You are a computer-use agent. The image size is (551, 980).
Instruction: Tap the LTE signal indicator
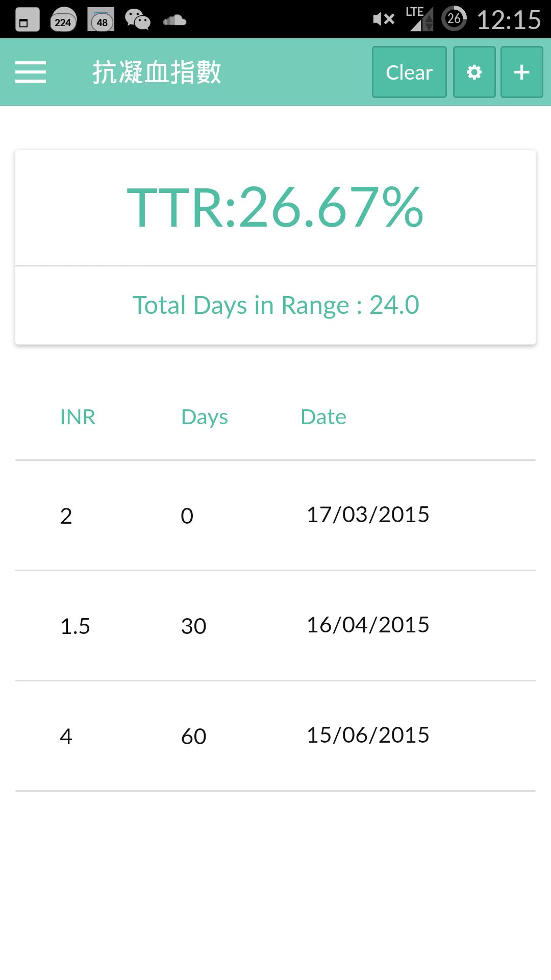(420, 19)
